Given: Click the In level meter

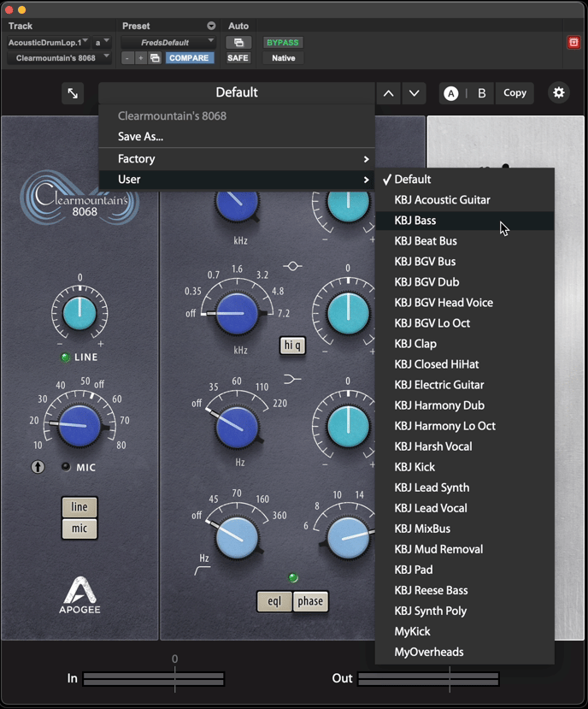Looking at the screenshot, I should coord(154,679).
